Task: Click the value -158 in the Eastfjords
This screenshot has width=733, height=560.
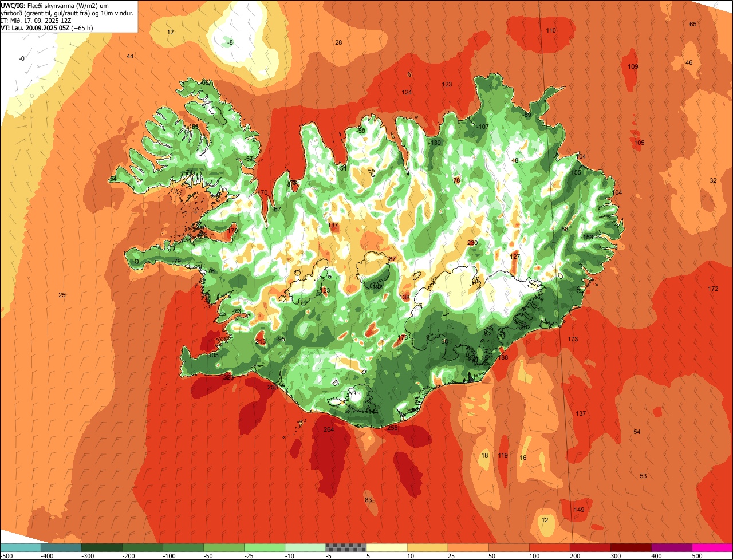Action: 587,236
